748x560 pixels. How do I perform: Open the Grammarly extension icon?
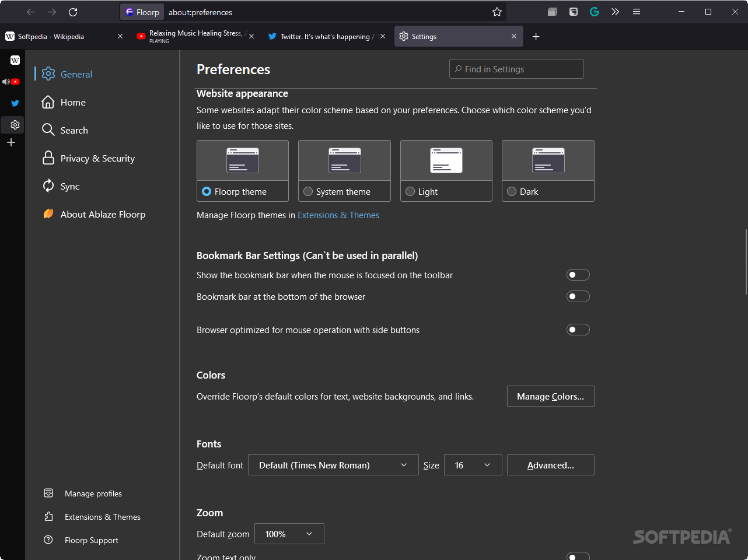tap(595, 12)
